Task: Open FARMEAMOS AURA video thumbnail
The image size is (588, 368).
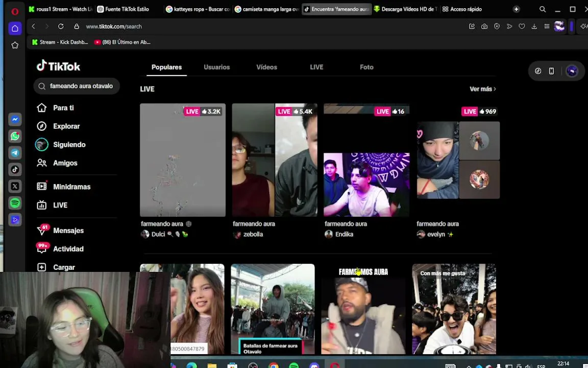Action: coord(363,309)
